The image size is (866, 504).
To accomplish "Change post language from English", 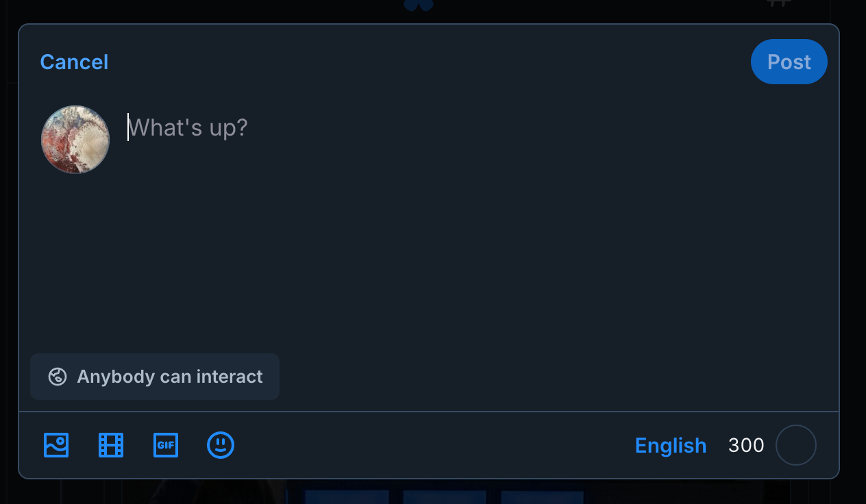I will (670, 445).
